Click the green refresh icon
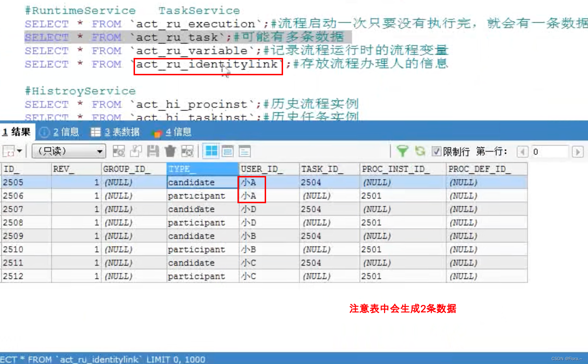Screen dimensions: 588x364 pos(420,151)
